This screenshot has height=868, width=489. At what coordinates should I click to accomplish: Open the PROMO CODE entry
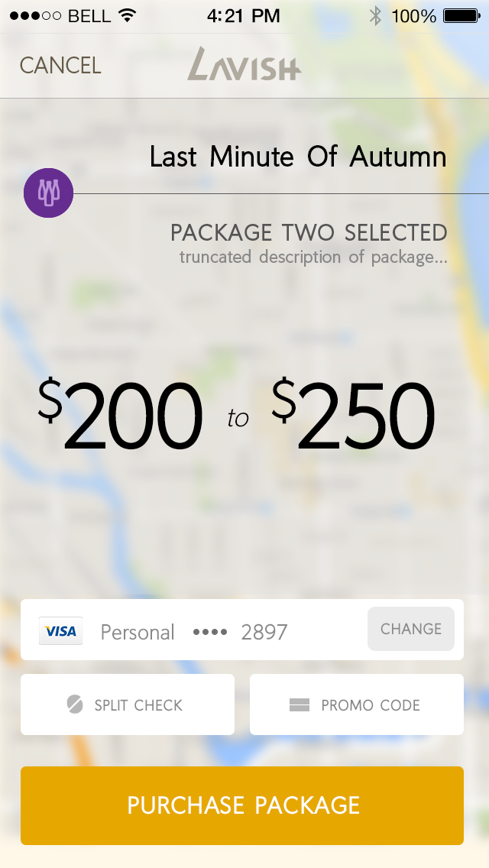coord(357,704)
